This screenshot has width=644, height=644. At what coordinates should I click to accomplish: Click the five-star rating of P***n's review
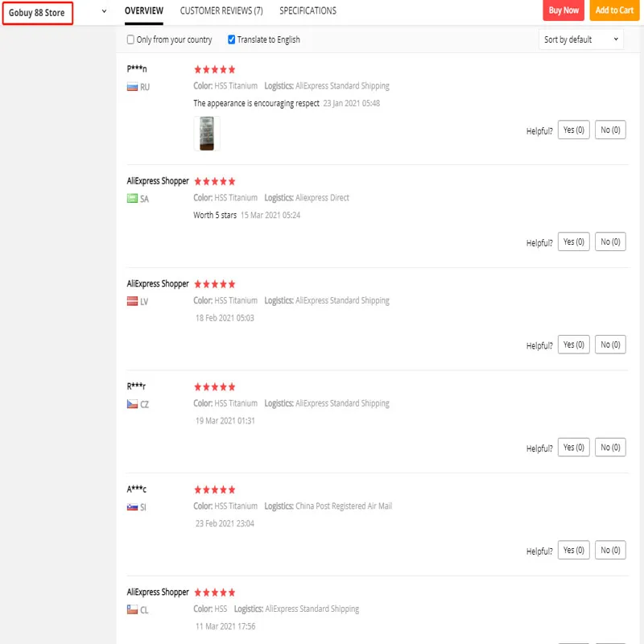(x=214, y=69)
